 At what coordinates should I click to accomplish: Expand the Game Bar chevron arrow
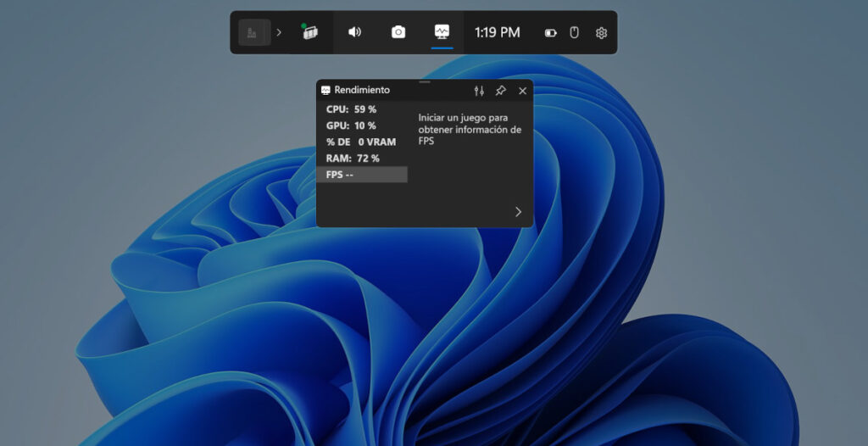(279, 33)
